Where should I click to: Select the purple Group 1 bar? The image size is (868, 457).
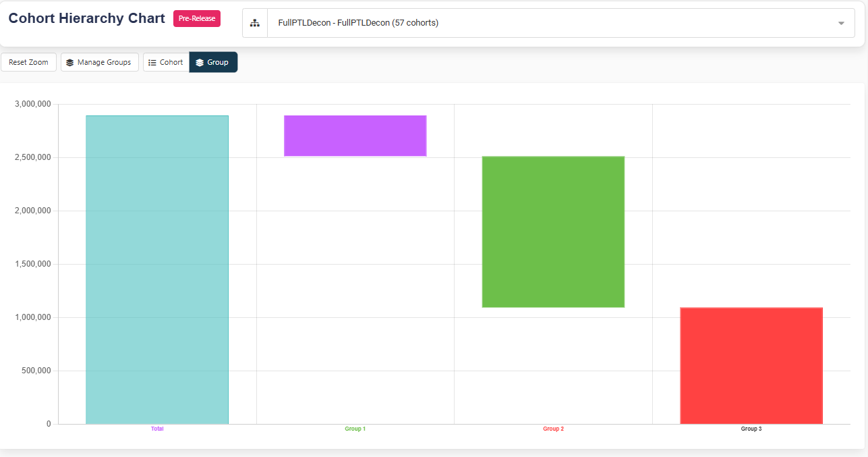point(355,136)
